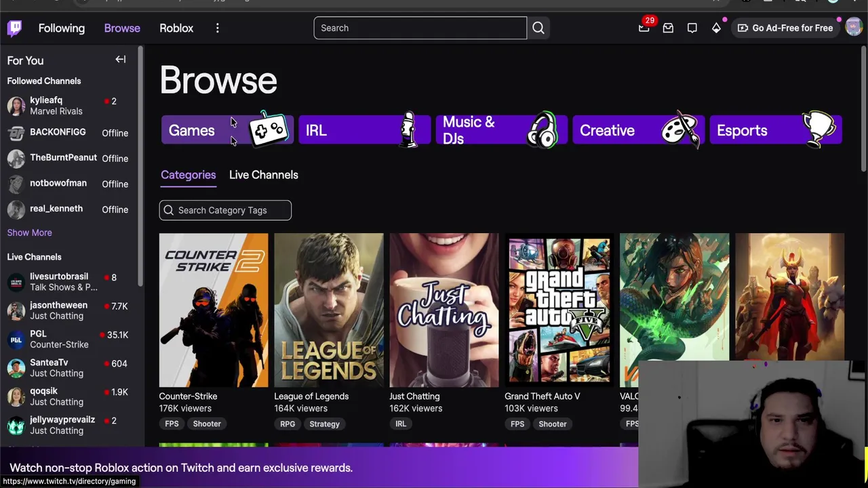Click the FPS tag under Counter-Strike

[x=172, y=424]
